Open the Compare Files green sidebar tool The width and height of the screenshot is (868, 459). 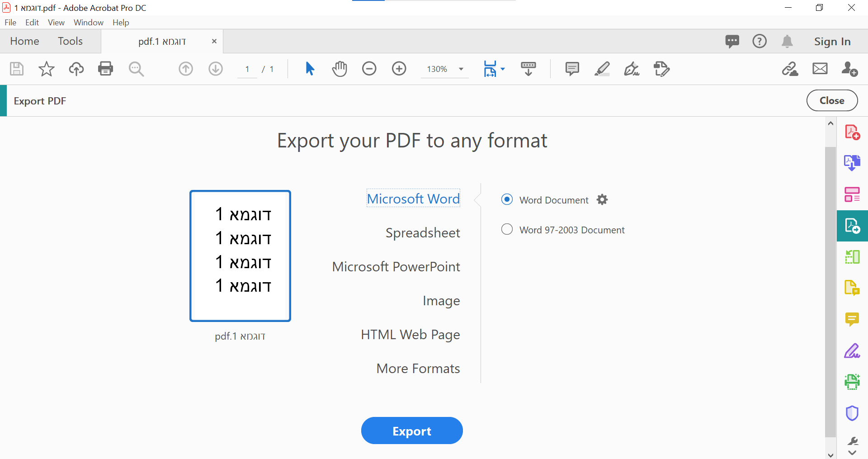click(852, 257)
